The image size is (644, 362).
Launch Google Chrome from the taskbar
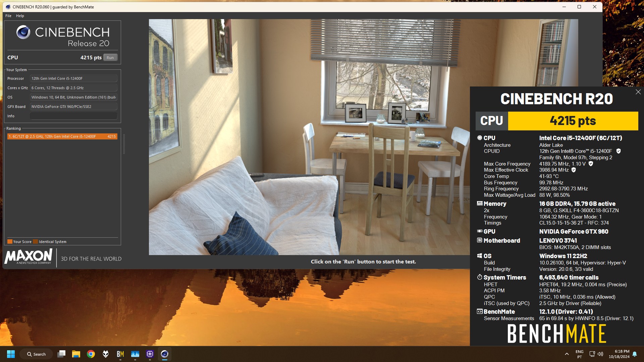click(91, 354)
